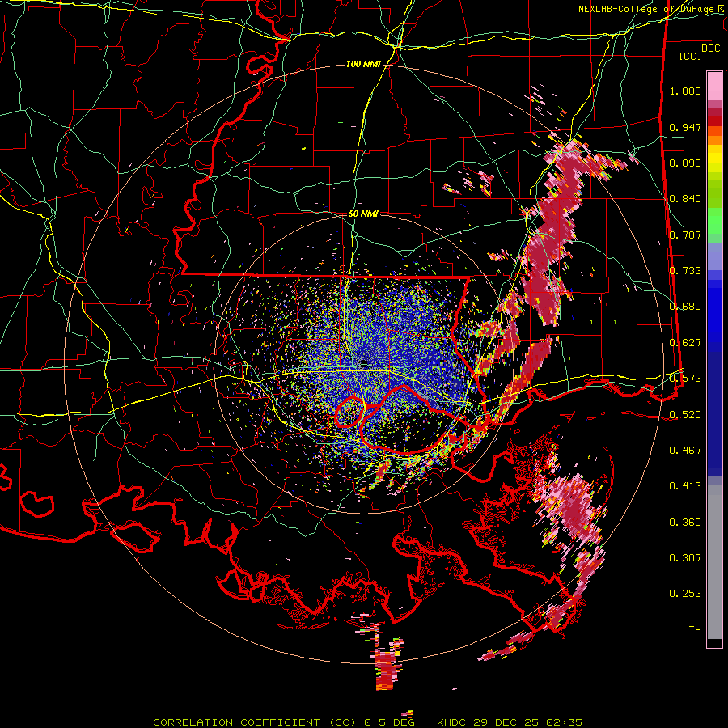
Task: Click the 0.467 scale value
Action: (x=685, y=450)
